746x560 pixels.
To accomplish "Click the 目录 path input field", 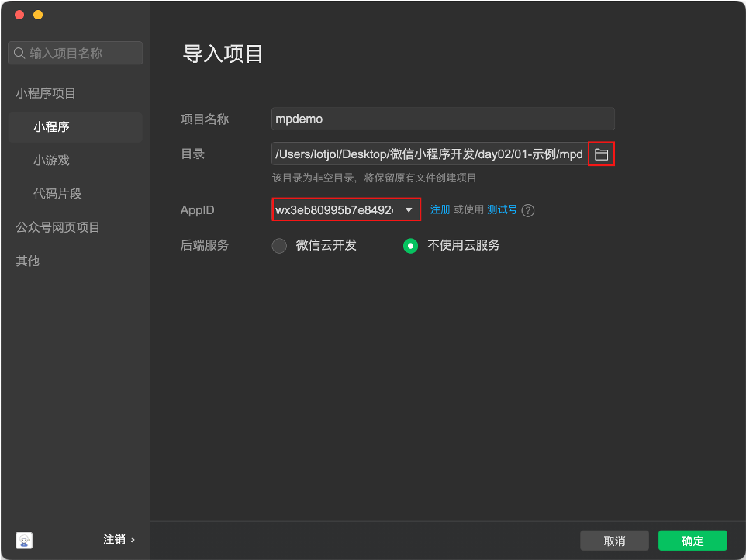I will [430, 154].
